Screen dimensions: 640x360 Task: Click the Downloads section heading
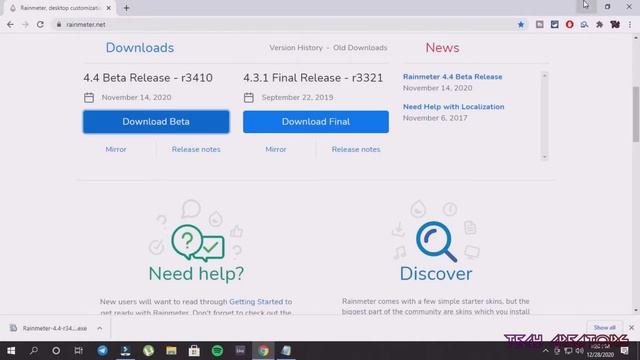pos(140,48)
